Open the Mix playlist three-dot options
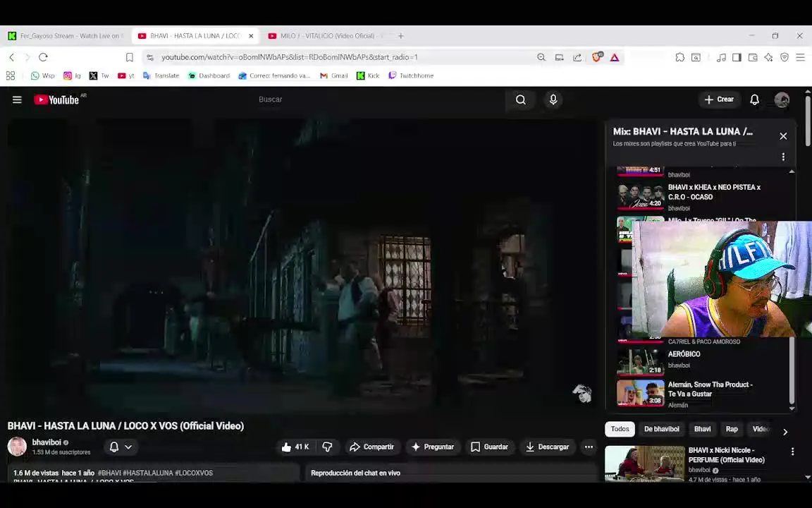The height and width of the screenshot is (508, 812). pos(783,157)
